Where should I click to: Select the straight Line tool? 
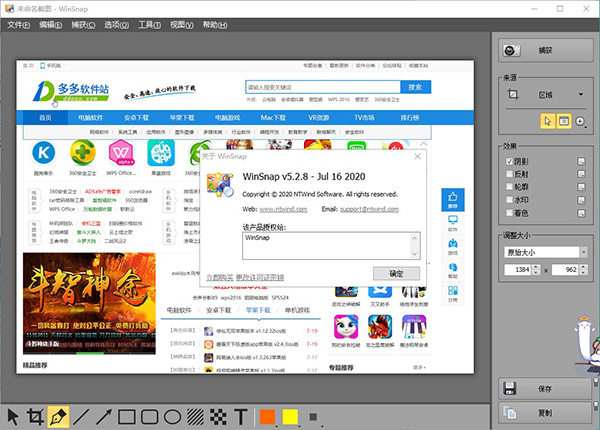pos(81,417)
